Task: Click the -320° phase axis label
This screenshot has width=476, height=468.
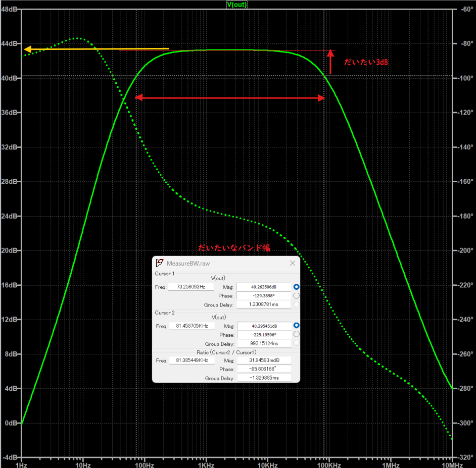Action: [x=465, y=457]
